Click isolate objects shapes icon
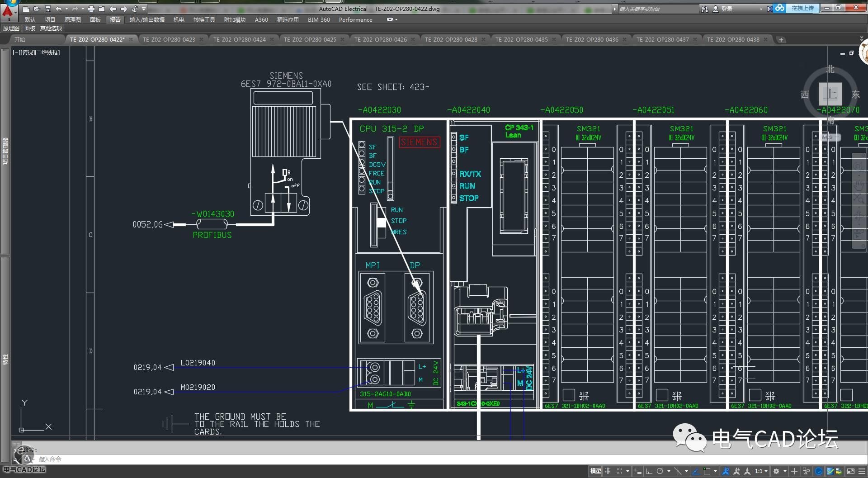 click(806, 471)
